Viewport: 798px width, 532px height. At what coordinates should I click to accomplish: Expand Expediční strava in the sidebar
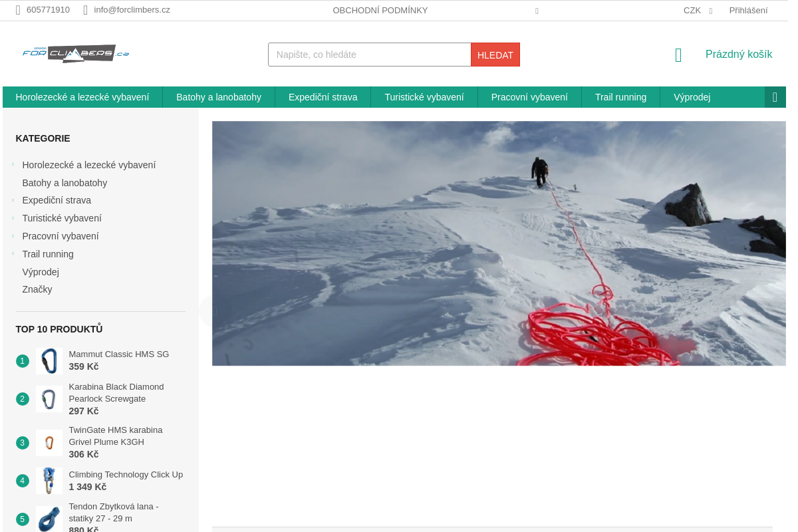(x=13, y=199)
